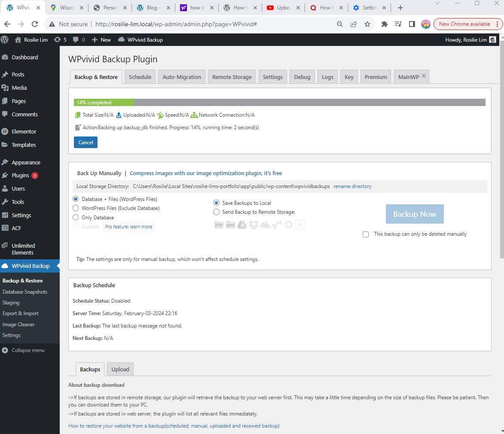This screenshot has height=434, width=504.
Task: Open the Howdy user avatar
Action: pyautogui.click(x=492, y=39)
